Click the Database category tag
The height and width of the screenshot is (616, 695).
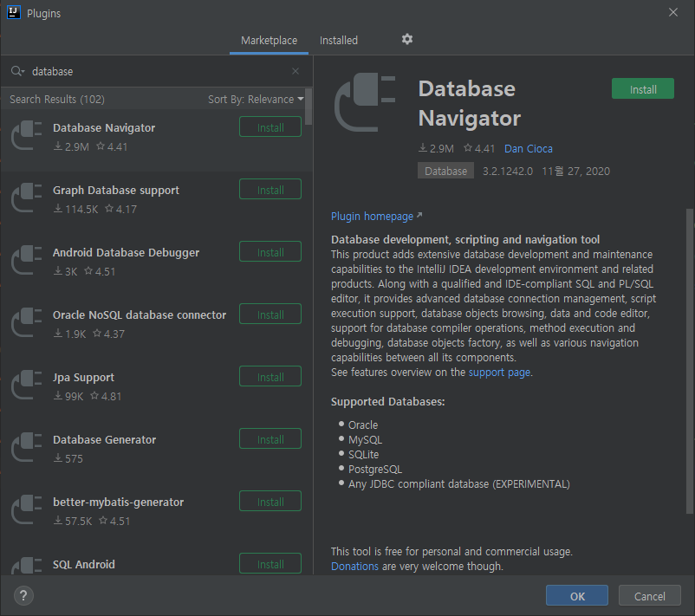[445, 171]
